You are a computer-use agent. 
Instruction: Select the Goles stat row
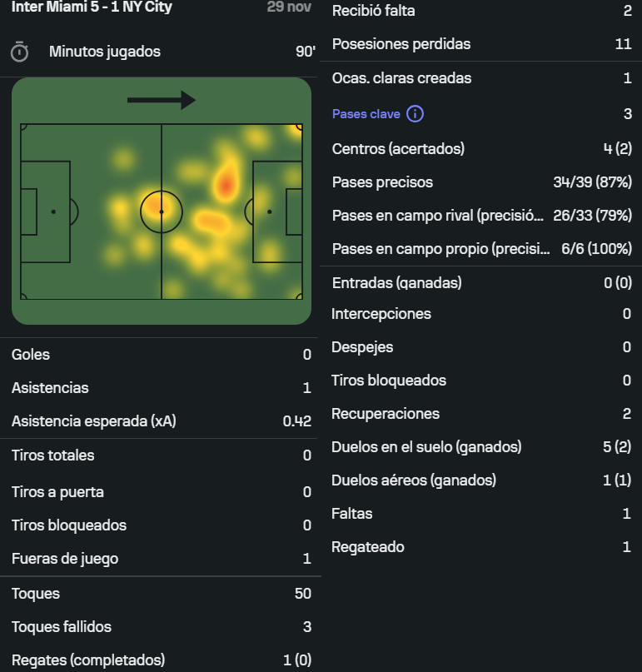[x=161, y=355]
